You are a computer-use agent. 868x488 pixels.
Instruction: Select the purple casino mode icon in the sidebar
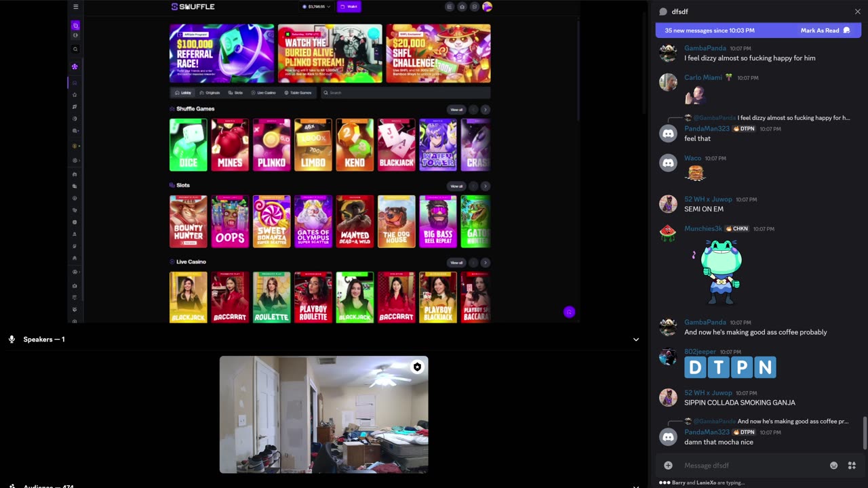click(75, 26)
